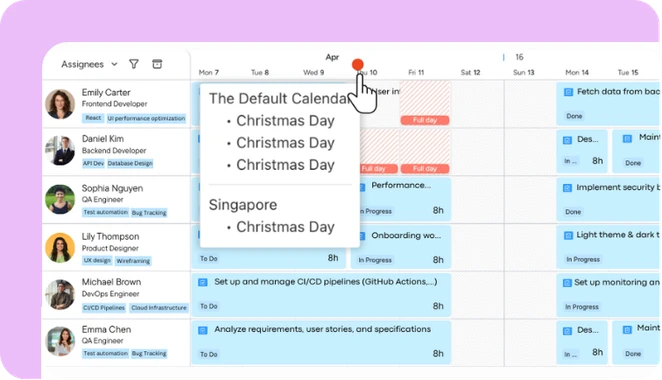Click The Default Calendar heading in popup
The image size is (662, 380).
coord(280,98)
